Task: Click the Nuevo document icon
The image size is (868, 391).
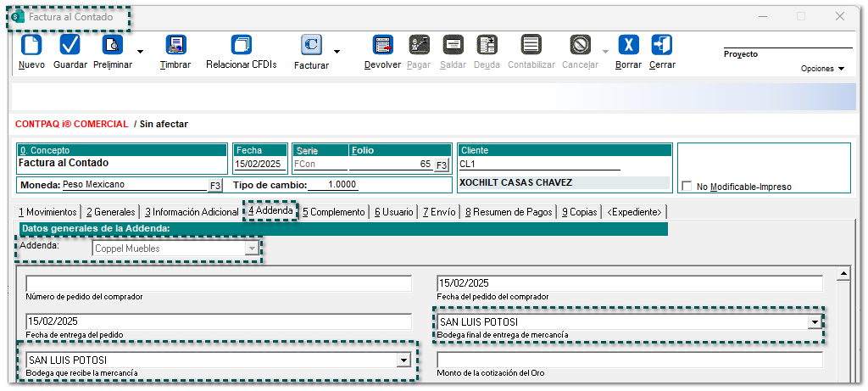Action: [x=31, y=45]
